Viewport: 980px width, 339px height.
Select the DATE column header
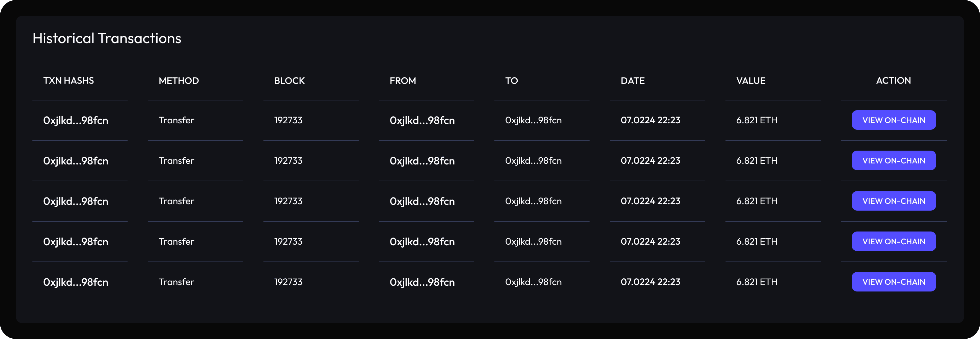(633, 81)
